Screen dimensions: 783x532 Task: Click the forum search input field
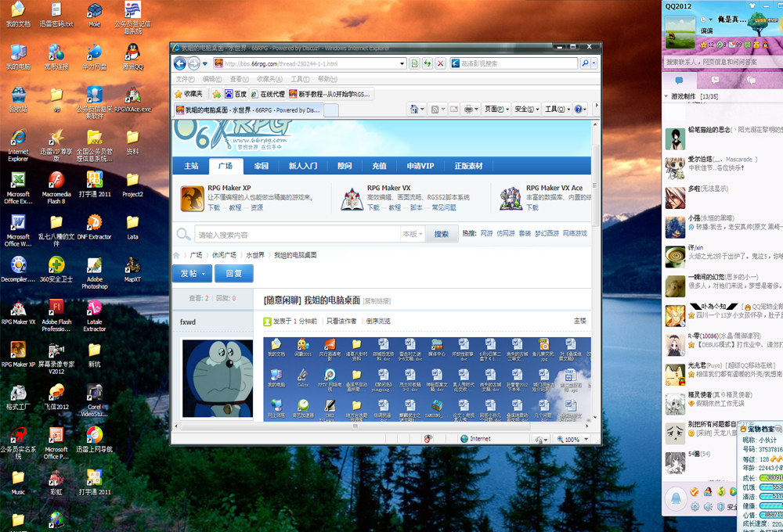point(298,235)
